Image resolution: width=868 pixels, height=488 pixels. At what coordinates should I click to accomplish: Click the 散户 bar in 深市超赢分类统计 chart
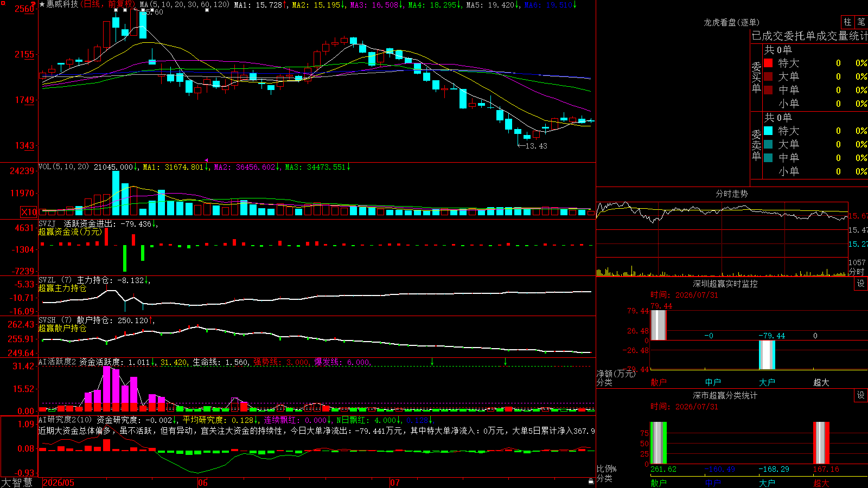(x=659, y=443)
